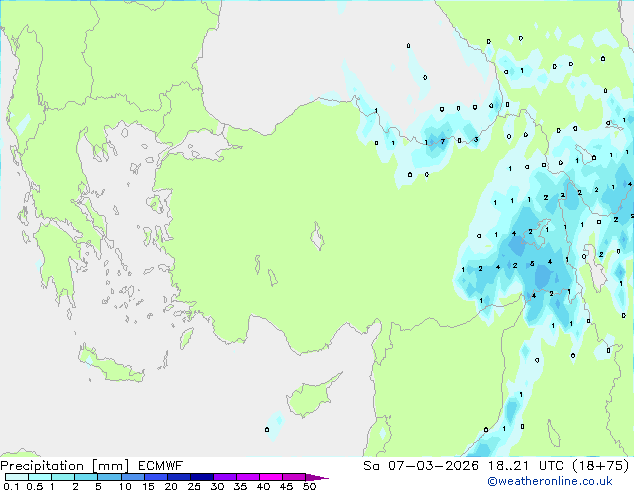Screen dimensions: 634x490
Task: Select the 45–50 mm legend color swatch
Action: [x=294, y=477]
